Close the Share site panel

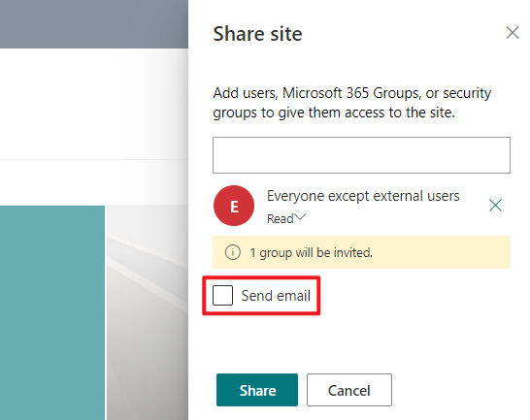[513, 33]
